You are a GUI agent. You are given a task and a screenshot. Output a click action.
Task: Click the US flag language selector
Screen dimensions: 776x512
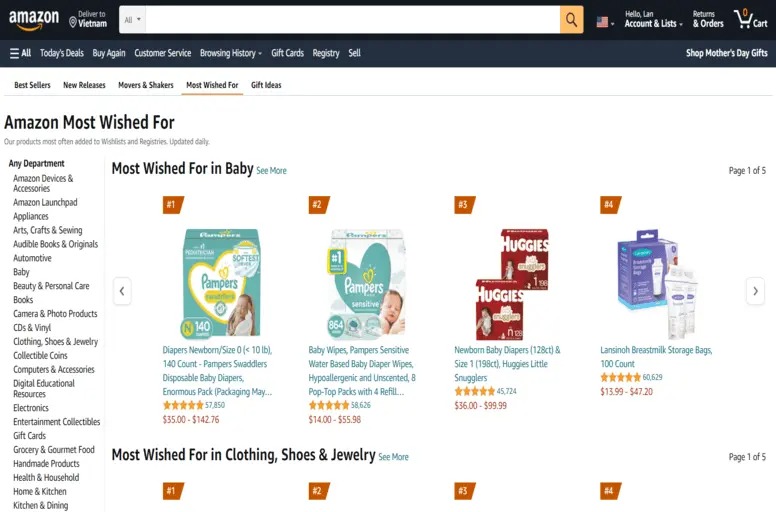pos(604,21)
